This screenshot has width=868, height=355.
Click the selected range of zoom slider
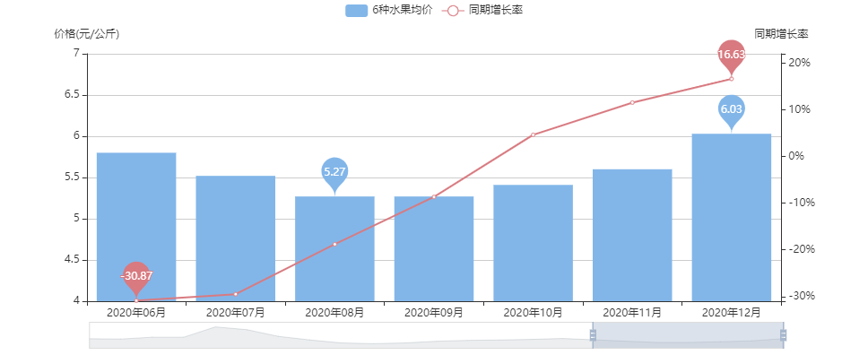coord(688,335)
